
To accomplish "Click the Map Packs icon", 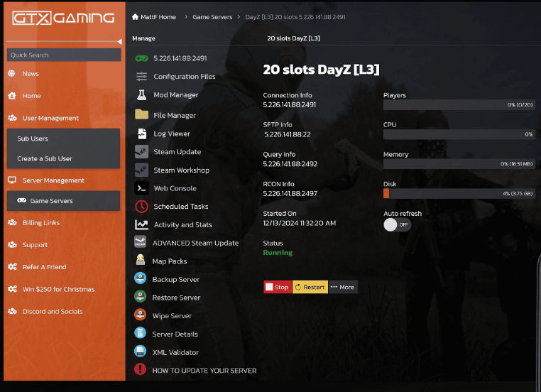I will point(140,260).
